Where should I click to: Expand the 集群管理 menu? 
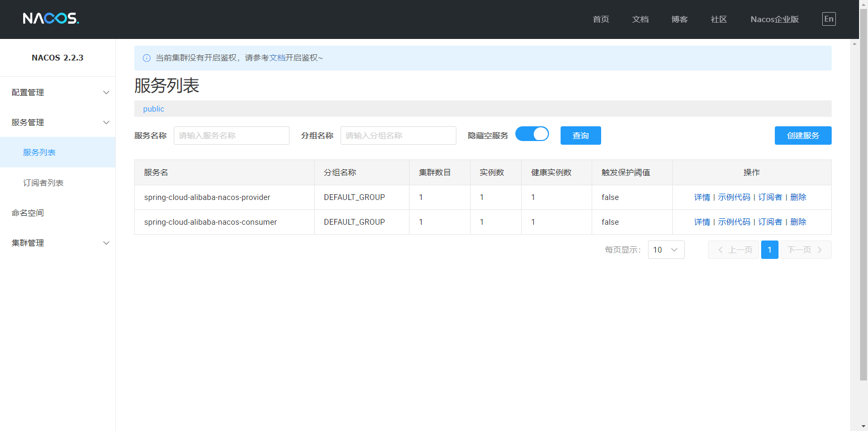tap(57, 243)
